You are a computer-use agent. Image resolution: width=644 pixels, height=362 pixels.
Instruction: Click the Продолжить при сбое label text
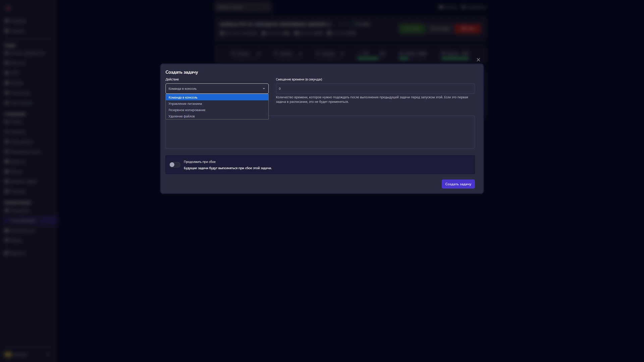click(x=200, y=162)
